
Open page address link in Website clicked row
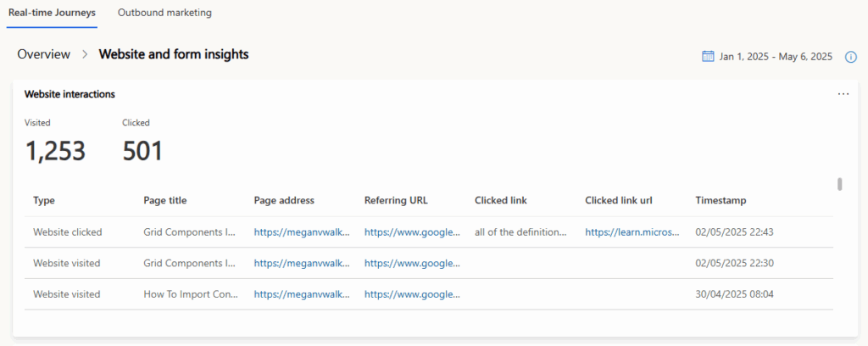[301, 232]
